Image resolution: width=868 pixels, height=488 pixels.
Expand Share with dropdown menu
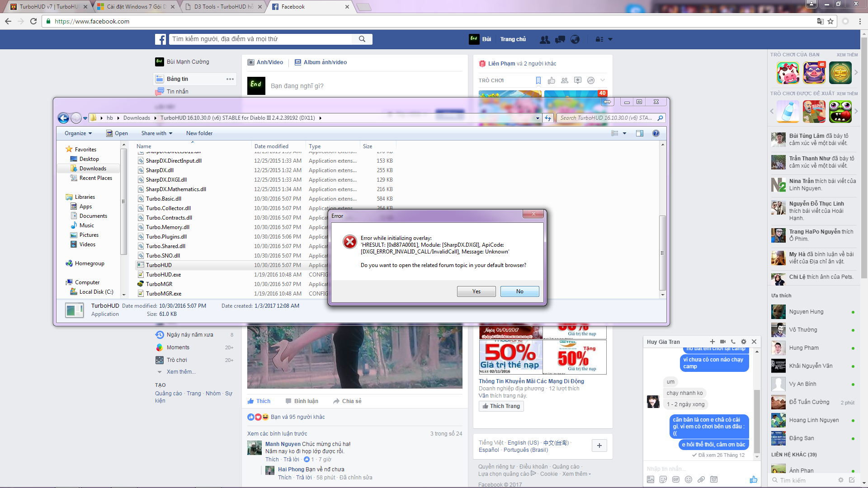[157, 133]
